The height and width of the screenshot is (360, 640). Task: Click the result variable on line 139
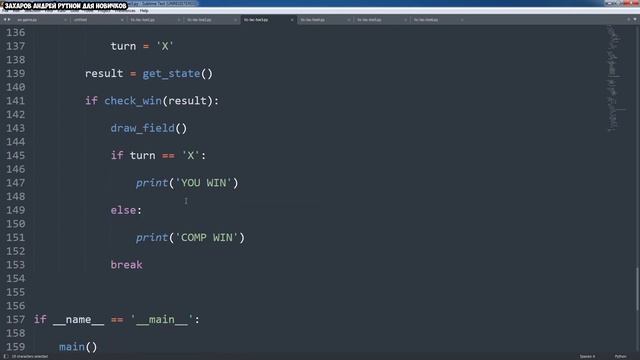(104, 73)
